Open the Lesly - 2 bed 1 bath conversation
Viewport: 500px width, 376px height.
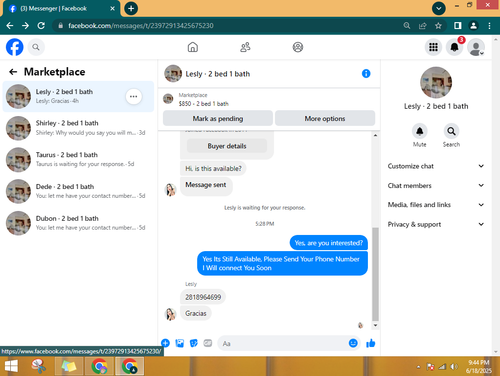point(78,96)
